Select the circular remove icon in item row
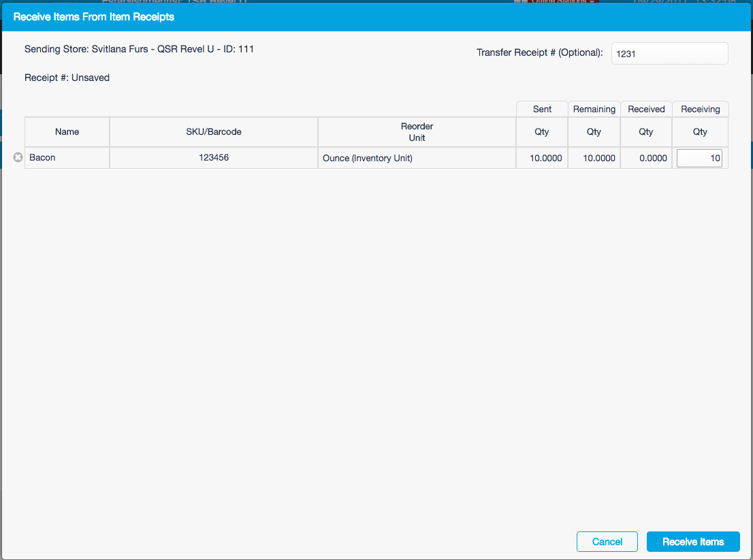This screenshot has width=753, height=560. (x=18, y=157)
